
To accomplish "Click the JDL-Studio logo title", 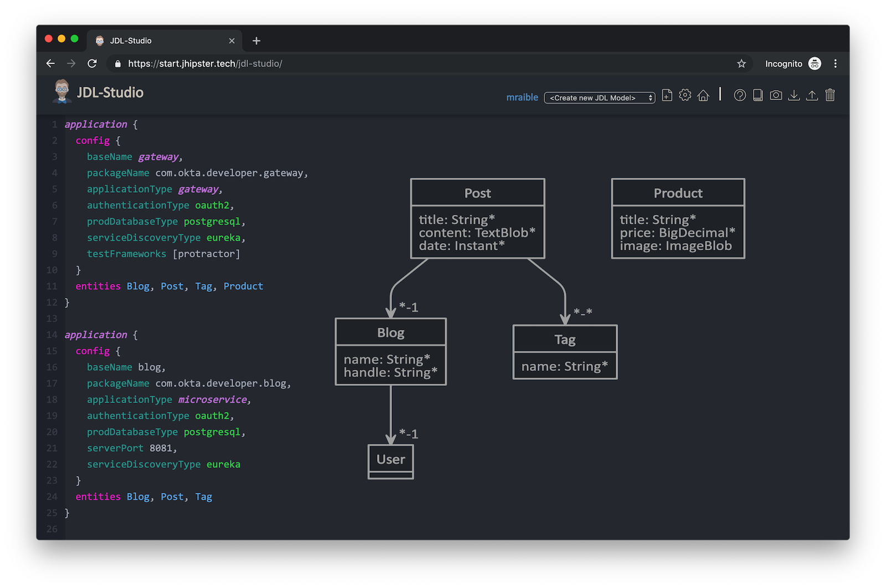I will pos(110,92).
